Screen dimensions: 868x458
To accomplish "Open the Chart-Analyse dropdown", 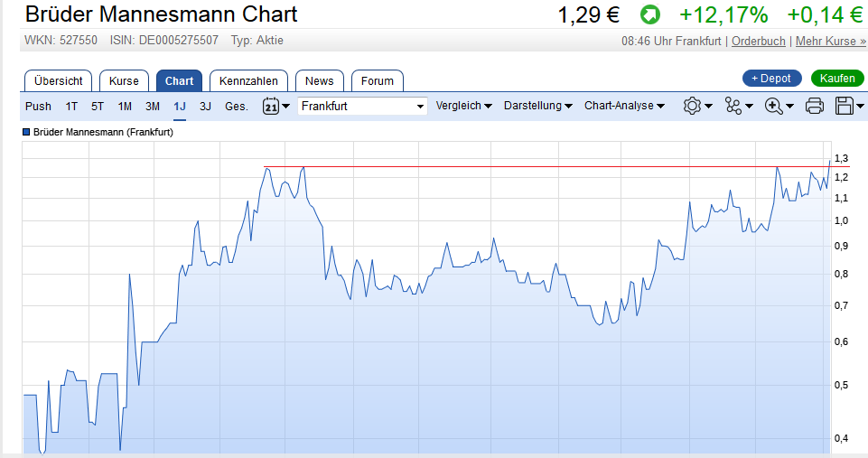I will (624, 106).
